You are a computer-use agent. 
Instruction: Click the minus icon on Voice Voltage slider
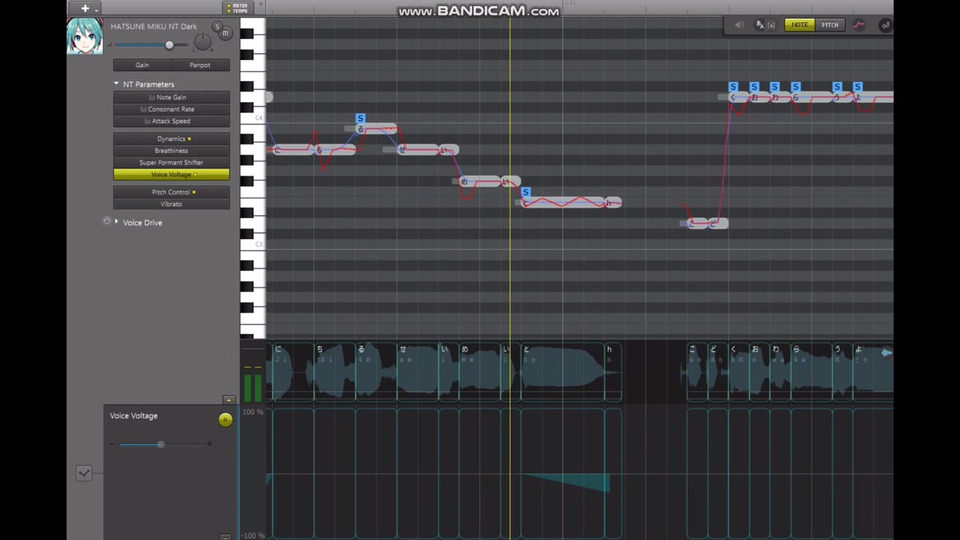112,444
